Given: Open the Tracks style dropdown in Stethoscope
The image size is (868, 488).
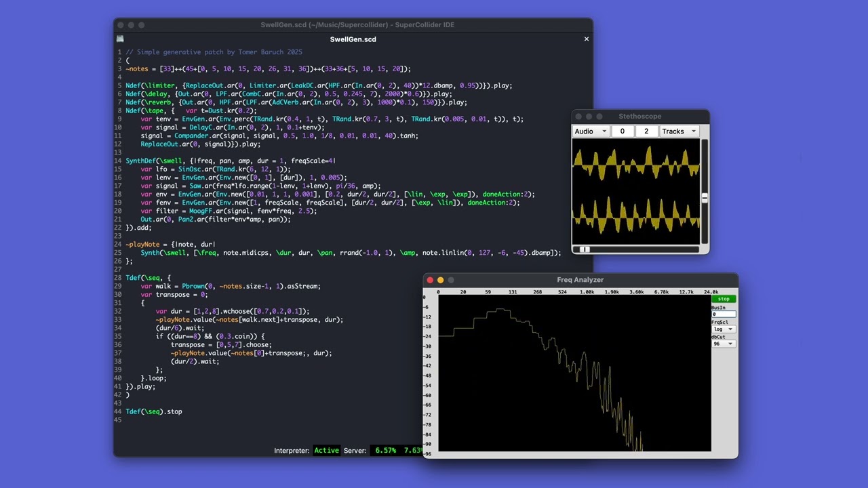Looking at the screenshot, I should (679, 131).
